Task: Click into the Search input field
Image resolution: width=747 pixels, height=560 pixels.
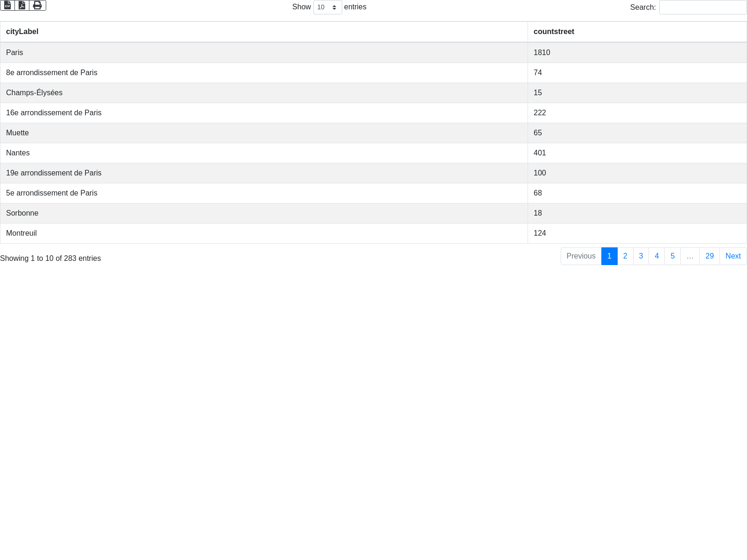Action: pos(703,7)
